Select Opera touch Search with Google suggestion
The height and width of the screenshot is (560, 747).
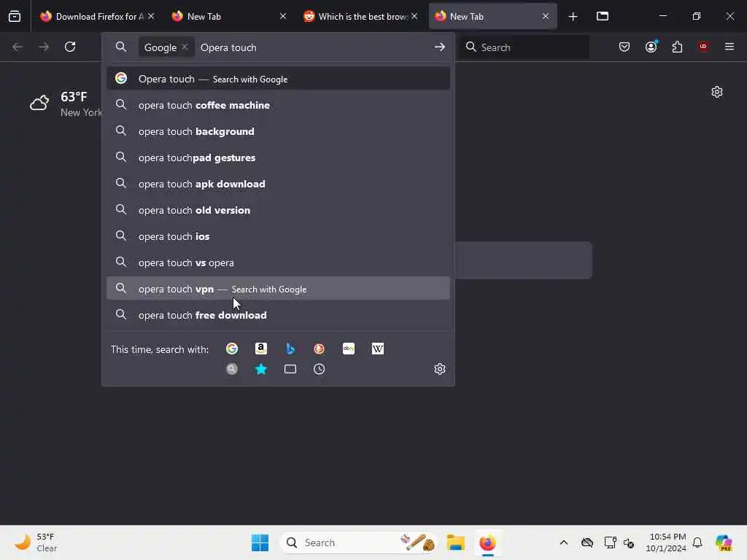(x=278, y=79)
